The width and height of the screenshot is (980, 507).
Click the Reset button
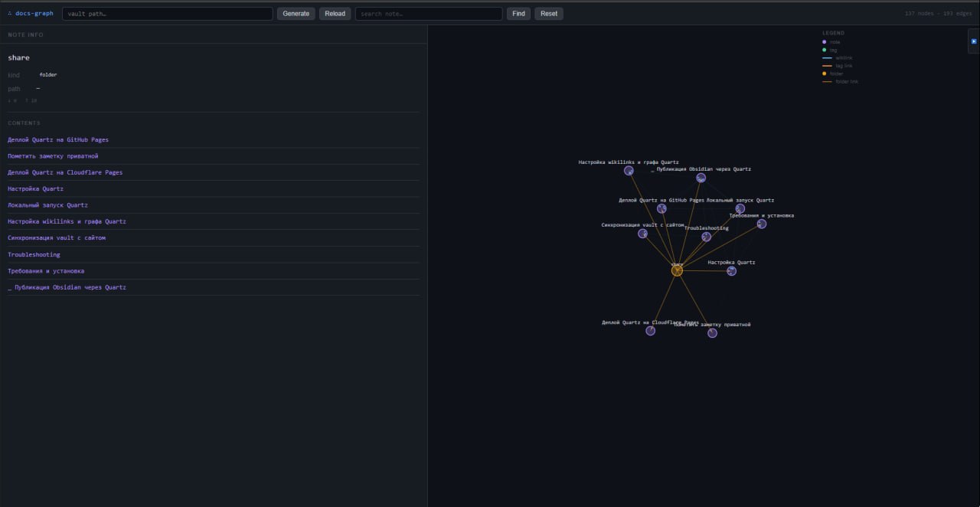[549, 14]
